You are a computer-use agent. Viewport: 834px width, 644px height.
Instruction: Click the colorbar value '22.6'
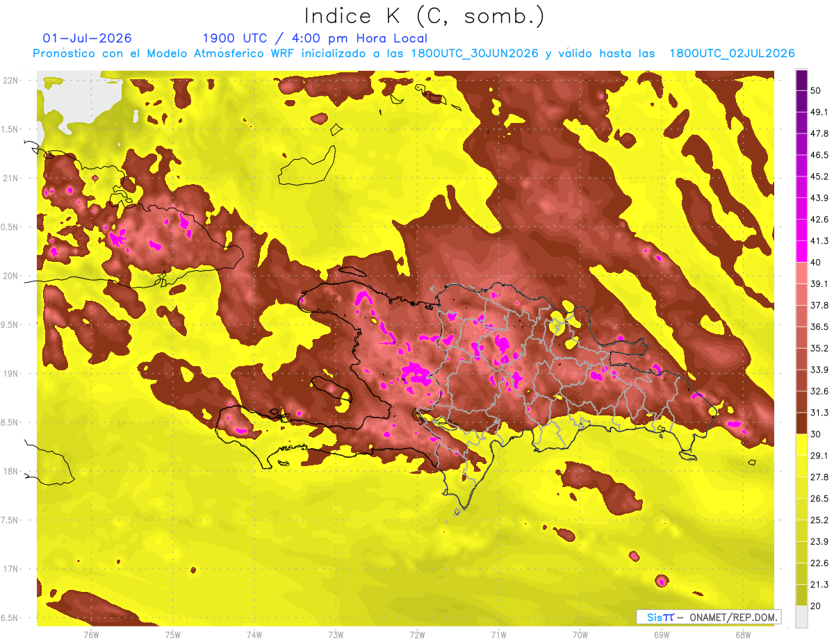819,563
